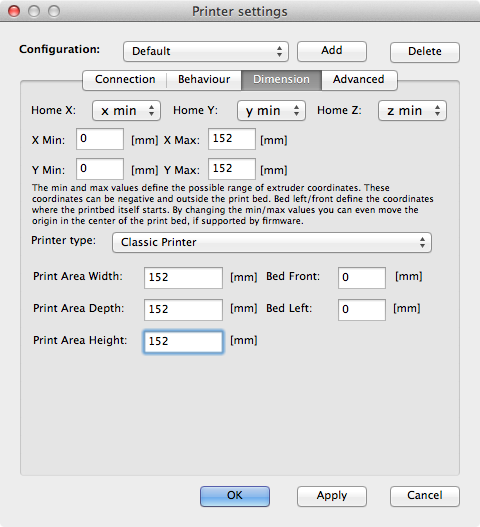
Task: Open the Home Z dropdown
Action: pyautogui.click(x=412, y=111)
